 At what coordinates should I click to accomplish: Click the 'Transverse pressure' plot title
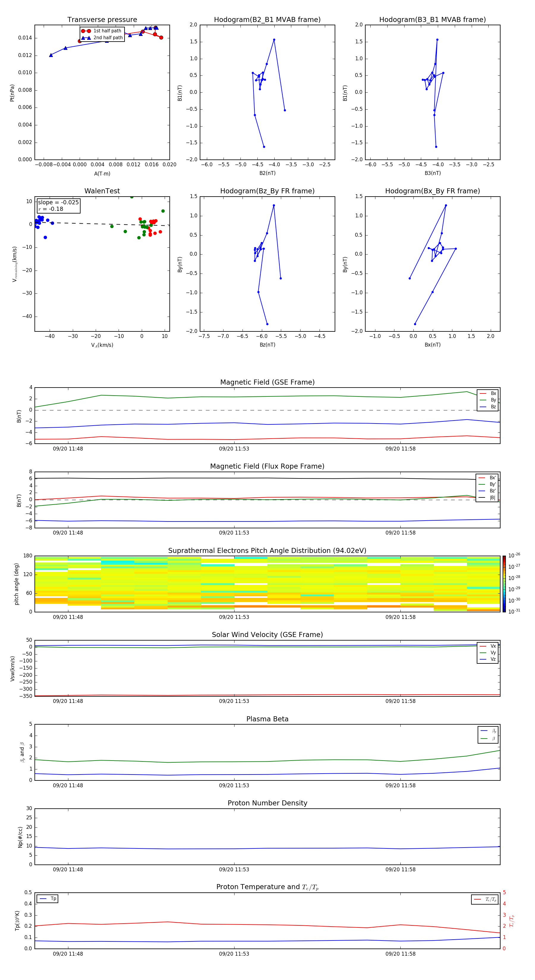coord(102,20)
